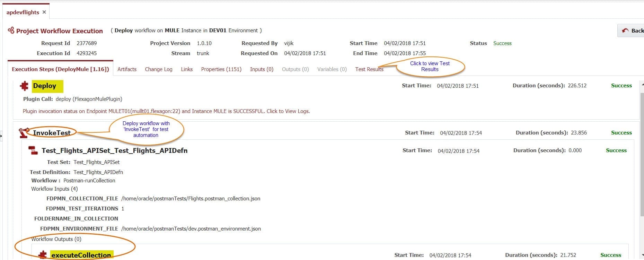Open the Execution Steps (DeployMule [1.16]) tab
This screenshot has height=260, width=644.
point(61,69)
